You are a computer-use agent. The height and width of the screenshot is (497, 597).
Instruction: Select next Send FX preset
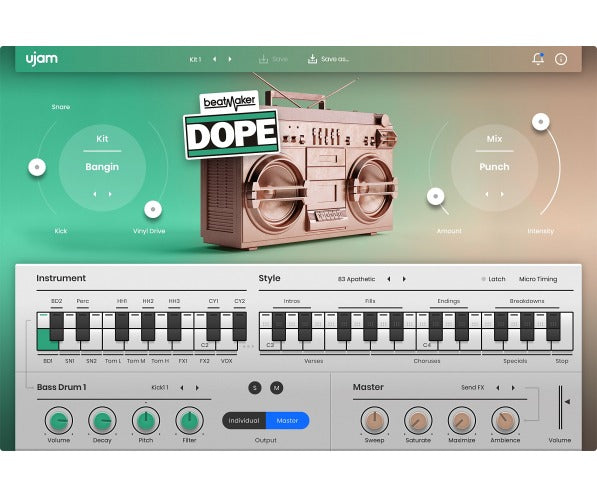coord(513,388)
